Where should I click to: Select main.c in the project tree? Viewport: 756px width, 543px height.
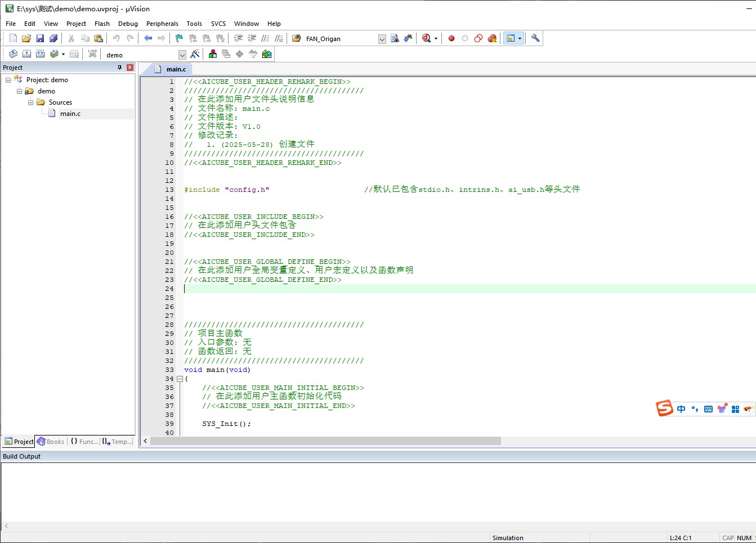coord(70,114)
